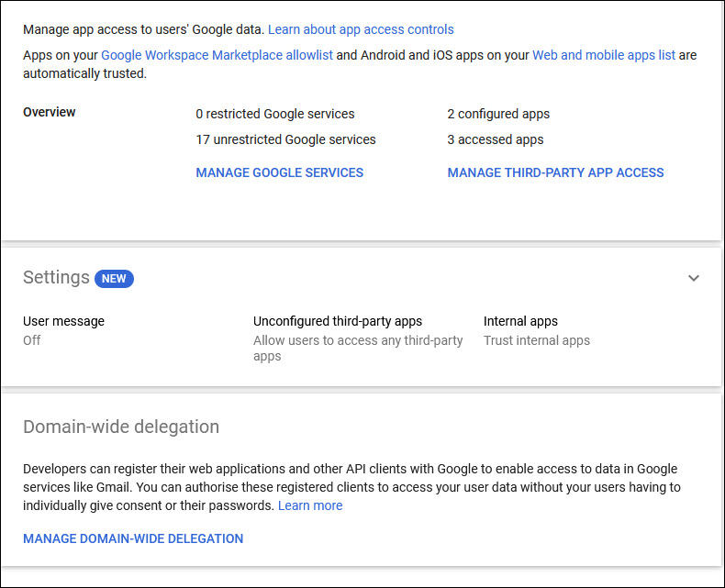This screenshot has height=588, width=725.
Task: Click MANAGE DOMAIN-WIDE DELEGATION
Action: (x=133, y=538)
